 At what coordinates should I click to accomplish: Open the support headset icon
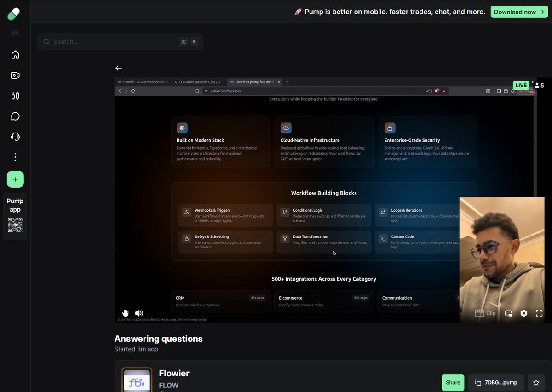(x=15, y=137)
